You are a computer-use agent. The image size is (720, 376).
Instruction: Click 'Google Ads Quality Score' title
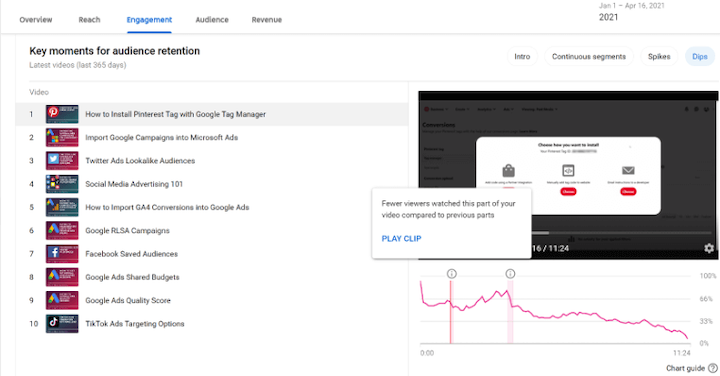point(128,300)
